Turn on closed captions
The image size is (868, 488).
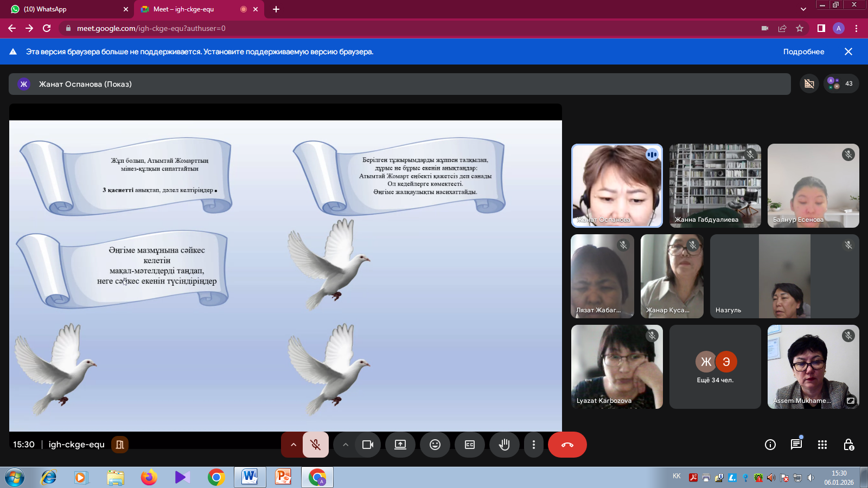[x=470, y=445]
